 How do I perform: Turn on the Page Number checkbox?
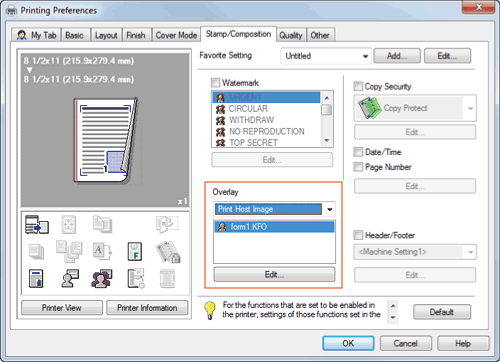[x=358, y=167]
